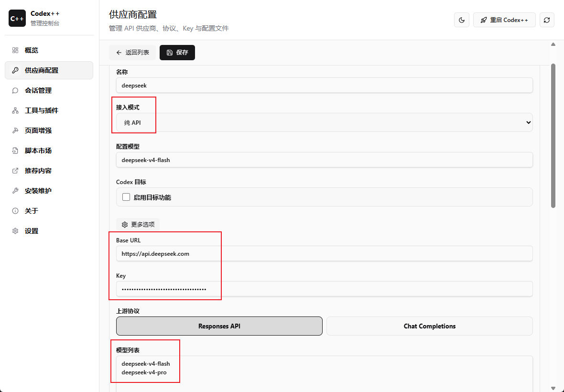Screen dimensions: 564x392
Task: Click the Codex++ C++ logo icon
Action: [17, 18]
